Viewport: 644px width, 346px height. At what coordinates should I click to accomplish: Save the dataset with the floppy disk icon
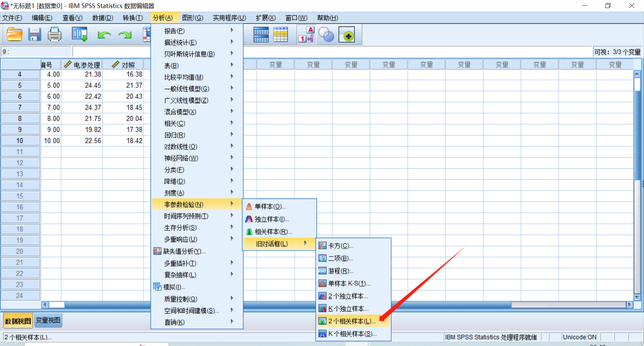pos(34,35)
